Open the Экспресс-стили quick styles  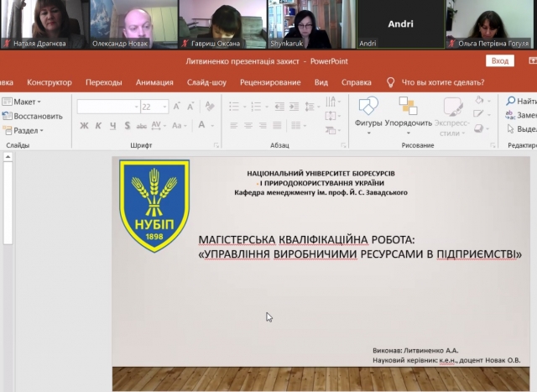(451, 117)
